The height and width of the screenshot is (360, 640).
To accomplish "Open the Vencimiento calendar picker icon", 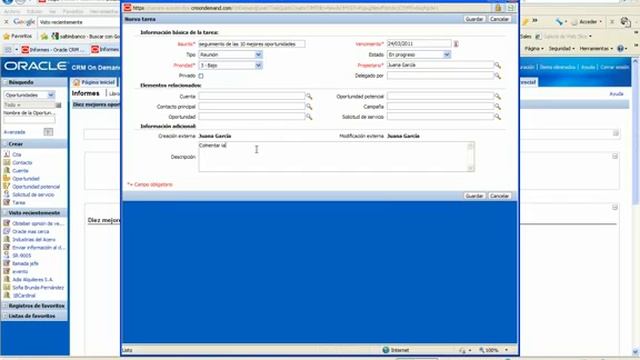I will point(456,44).
